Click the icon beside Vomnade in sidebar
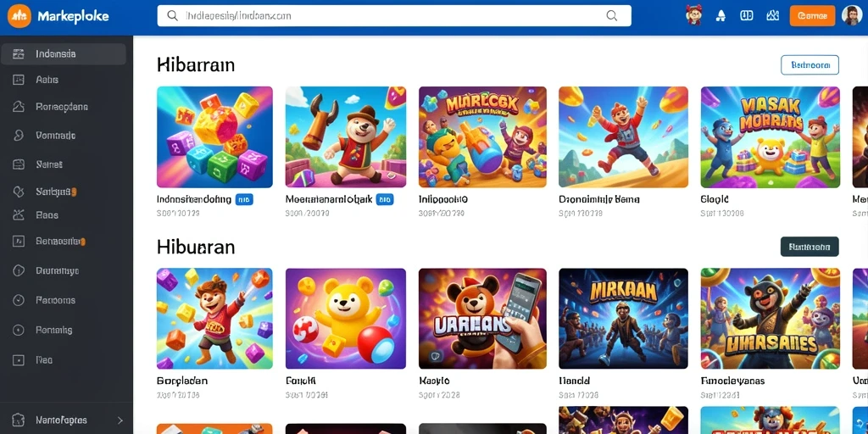 (x=19, y=136)
